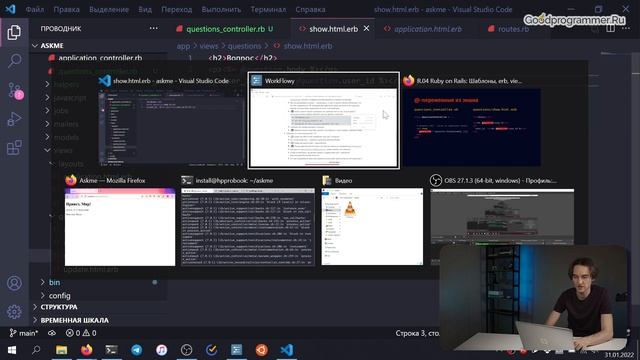Switch to show.html.erb VS Code thumbnail

(x=171, y=120)
